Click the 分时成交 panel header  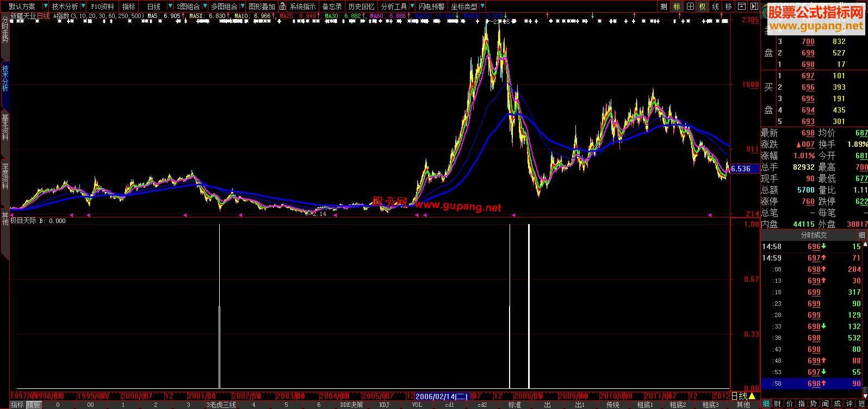[814, 235]
